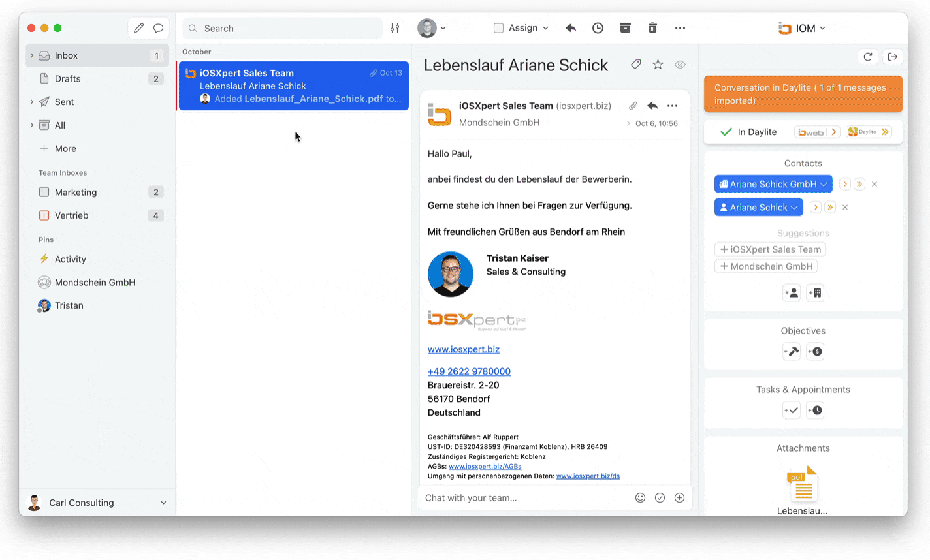Expand the Sent folder chevron

32,102
